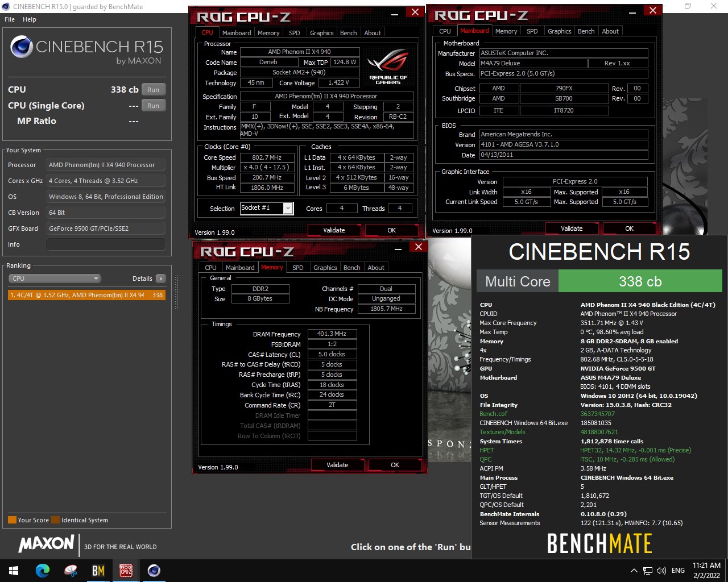Image resolution: width=728 pixels, height=582 pixels.
Task: Switch to Mainboard tab in CPU window
Action: (x=237, y=33)
